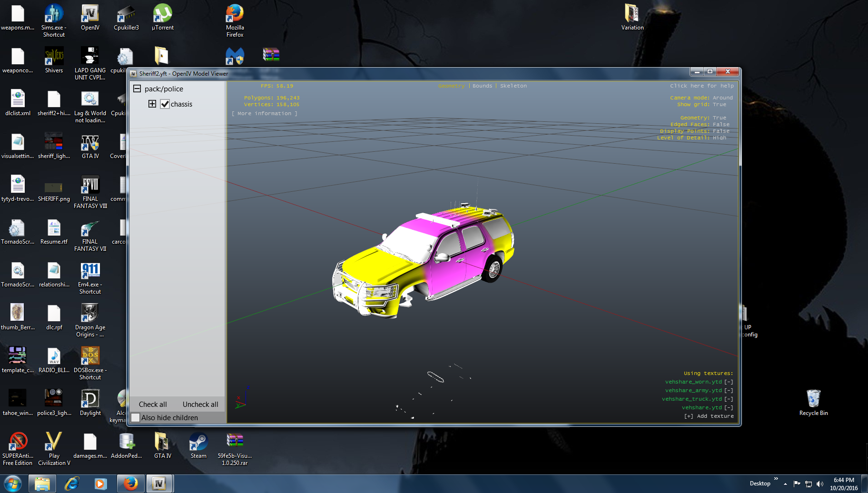Viewport: 868px width, 493px height.
Task: Switch to the Bounds view tab
Action: (482, 86)
